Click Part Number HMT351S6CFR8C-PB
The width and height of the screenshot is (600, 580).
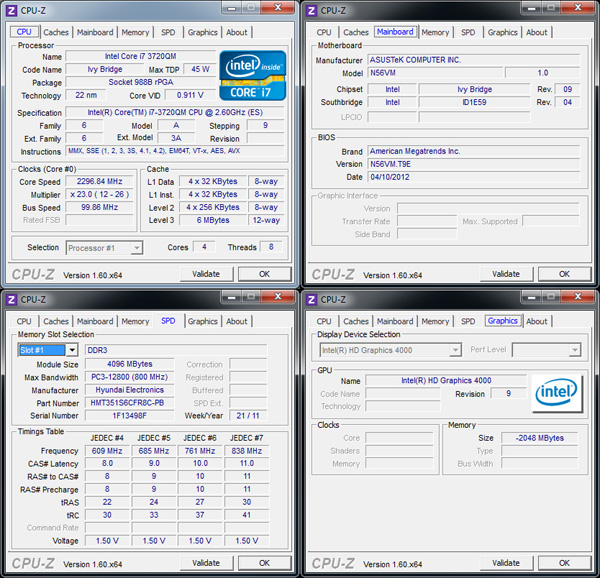[x=130, y=403]
